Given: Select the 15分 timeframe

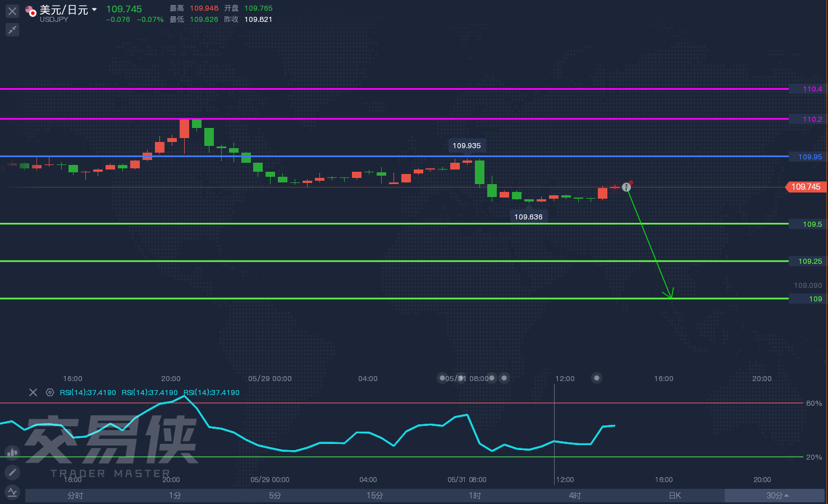Looking at the screenshot, I should (375, 496).
